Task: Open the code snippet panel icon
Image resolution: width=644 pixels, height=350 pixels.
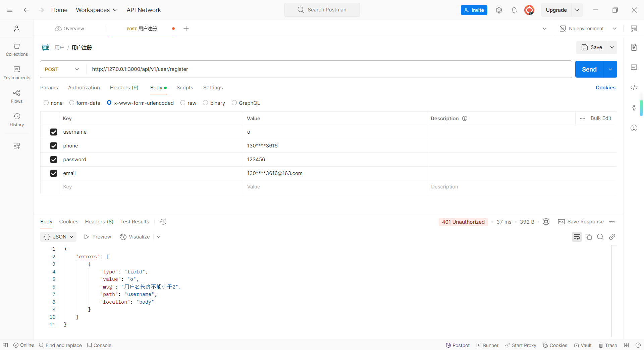Action: 634,88
